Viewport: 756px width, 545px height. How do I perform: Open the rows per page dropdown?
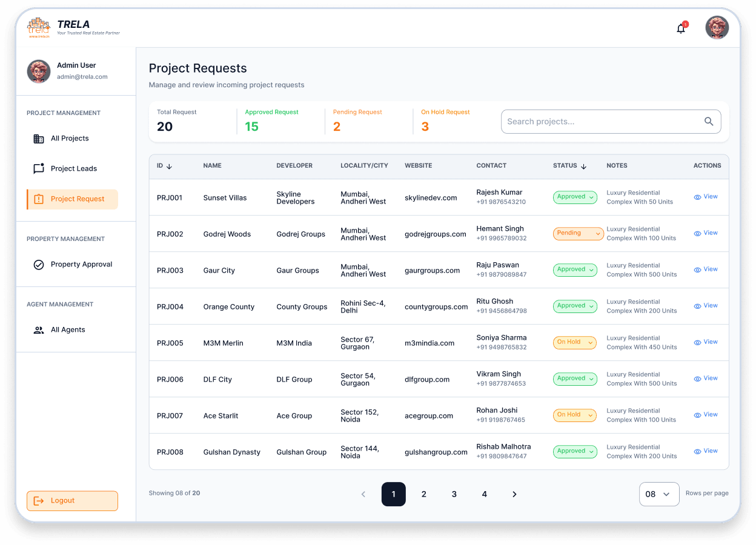coord(659,494)
